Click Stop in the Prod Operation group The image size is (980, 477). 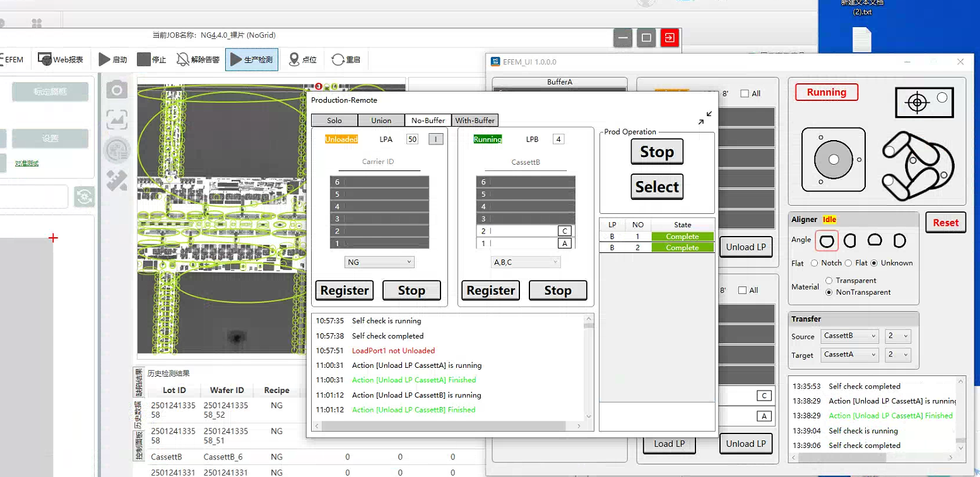657,151
